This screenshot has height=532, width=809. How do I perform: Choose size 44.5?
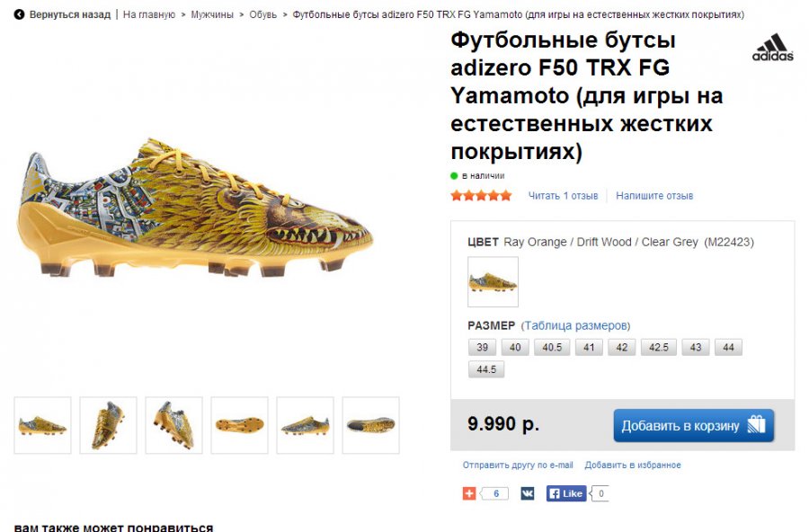pyautogui.click(x=486, y=369)
